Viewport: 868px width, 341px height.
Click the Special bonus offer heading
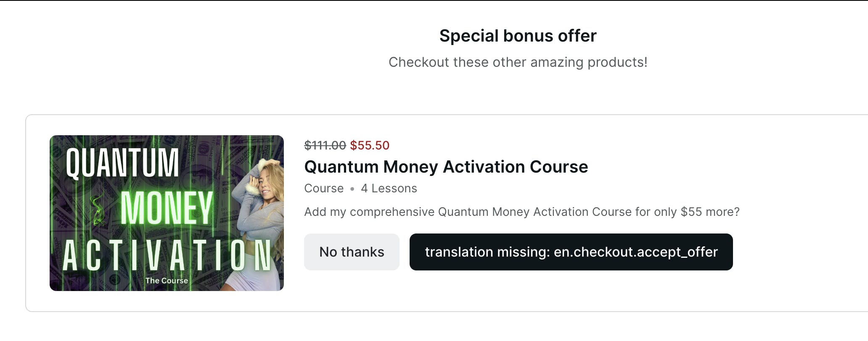[x=518, y=36]
